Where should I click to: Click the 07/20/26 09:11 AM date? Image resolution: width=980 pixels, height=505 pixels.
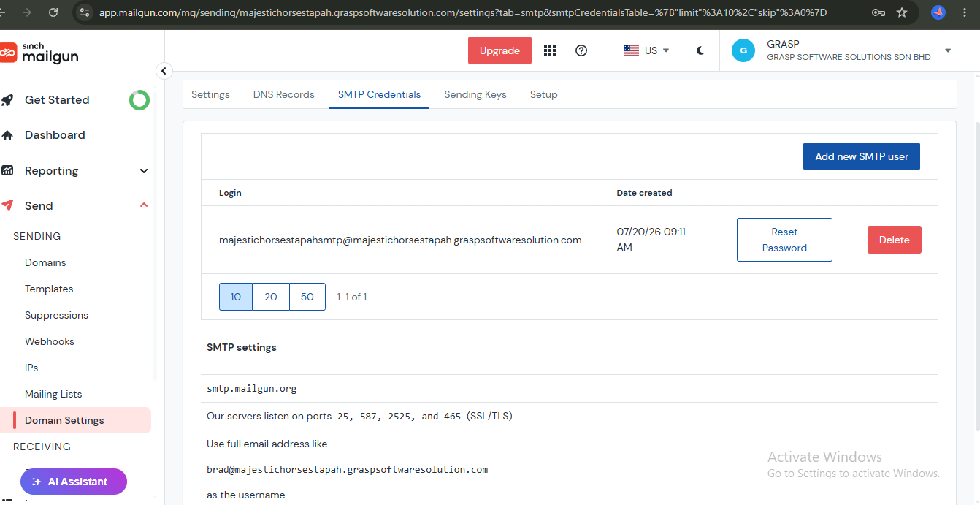click(x=651, y=240)
